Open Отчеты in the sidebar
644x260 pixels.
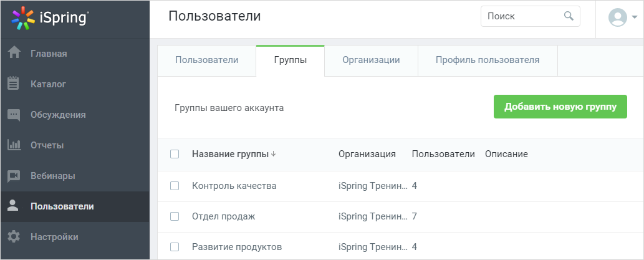(x=75, y=145)
